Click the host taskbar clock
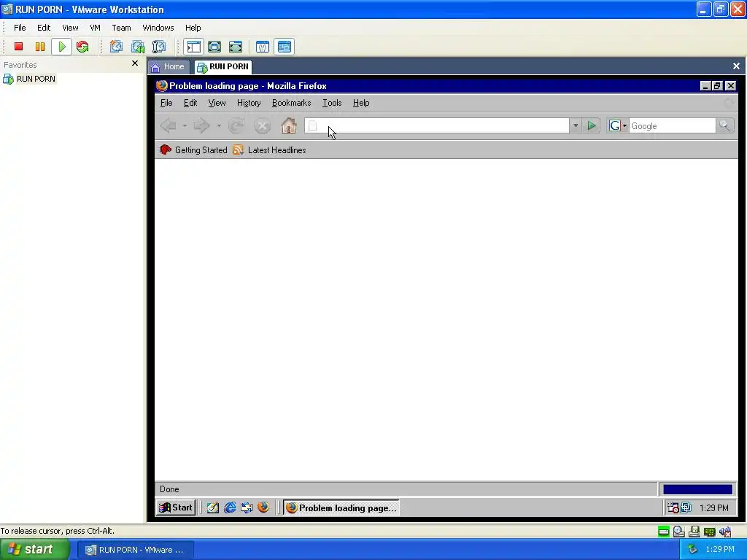 click(719, 550)
